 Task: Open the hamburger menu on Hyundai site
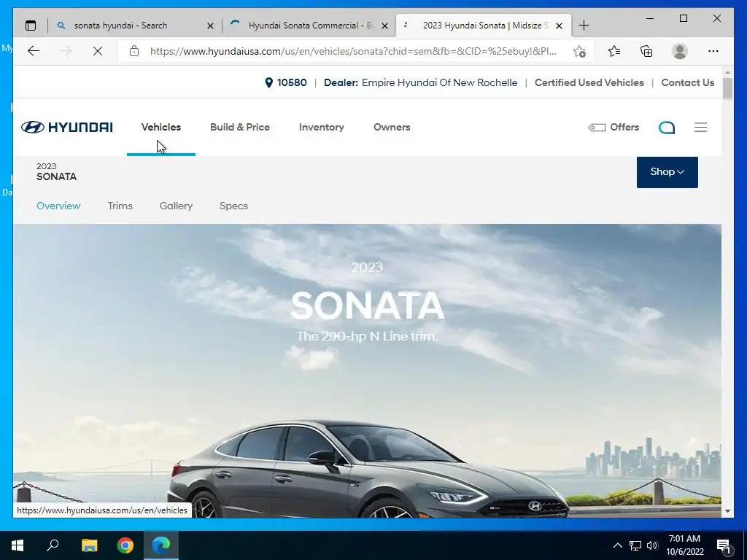(x=700, y=127)
